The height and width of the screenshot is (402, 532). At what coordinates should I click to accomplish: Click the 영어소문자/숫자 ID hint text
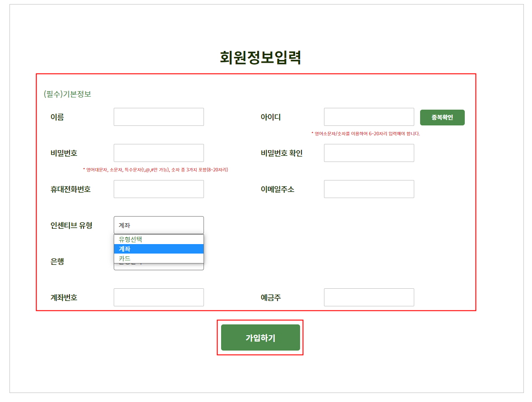tap(366, 134)
